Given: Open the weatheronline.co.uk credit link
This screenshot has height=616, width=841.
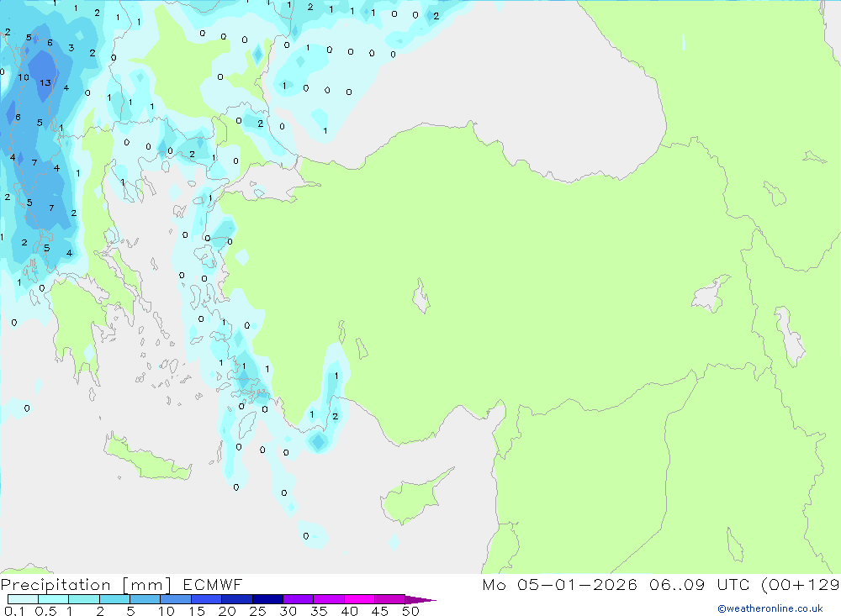Looking at the screenshot, I should click(770, 608).
